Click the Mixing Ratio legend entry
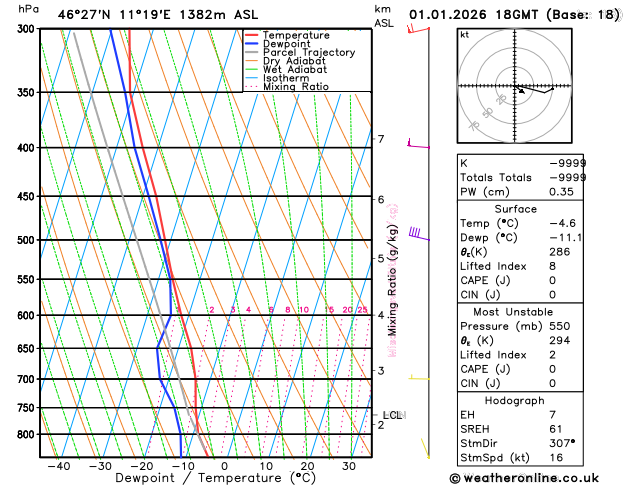The width and height of the screenshot is (629, 486). tap(295, 88)
